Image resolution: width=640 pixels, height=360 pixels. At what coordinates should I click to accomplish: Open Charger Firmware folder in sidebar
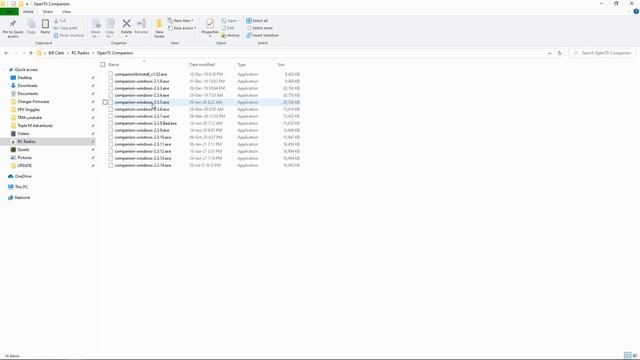pyautogui.click(x=33, y=102)
